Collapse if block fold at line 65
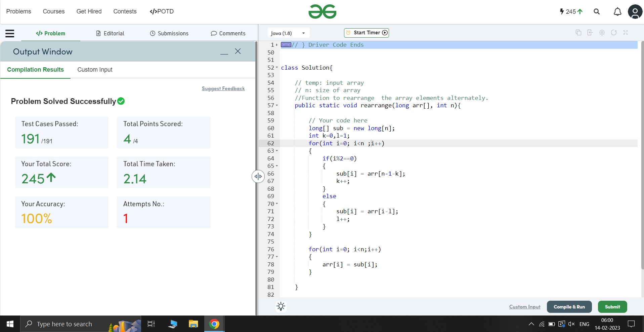Image resolution: width=644 pixels, height=332 pixels. pos(277,166)
